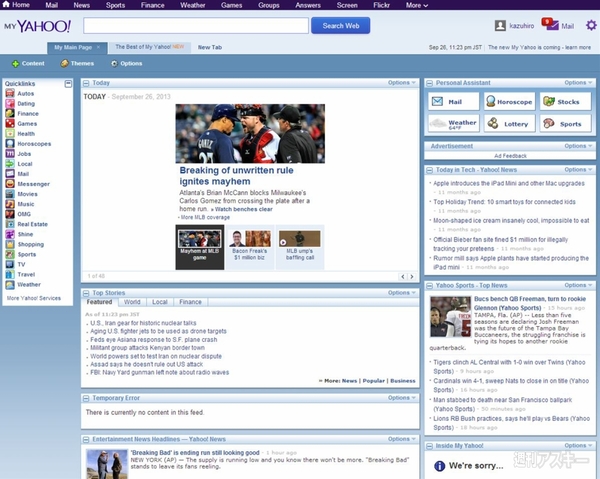600x479 pixels.
Task: Collapse the Today in Tech module
Action: (x=430, y=170)
